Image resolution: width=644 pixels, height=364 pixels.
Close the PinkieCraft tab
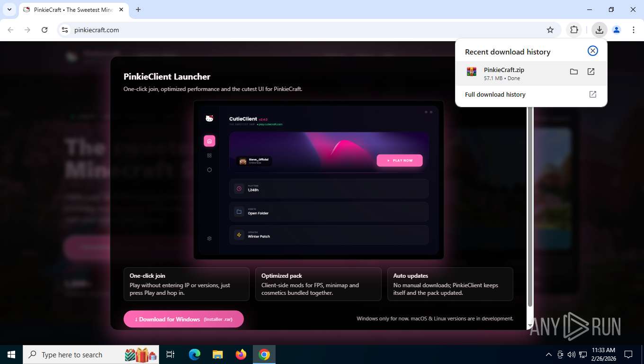click(121, 9)
